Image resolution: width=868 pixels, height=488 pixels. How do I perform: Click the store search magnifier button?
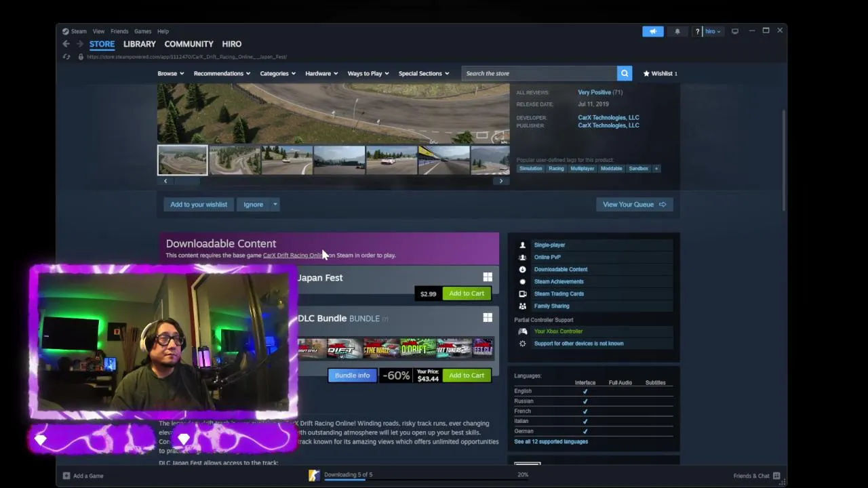coord(625,73)
